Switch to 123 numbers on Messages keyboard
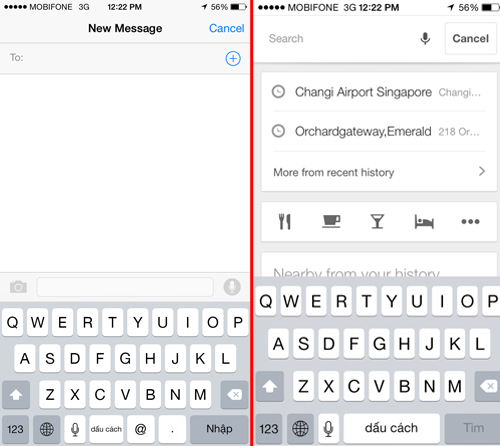 pos(15,429)
